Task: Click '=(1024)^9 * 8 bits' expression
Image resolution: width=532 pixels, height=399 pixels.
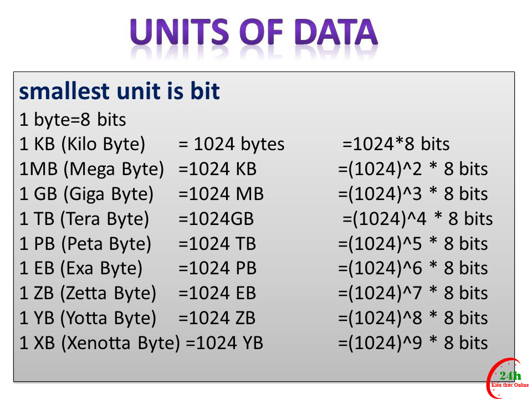Action: (413, 343)
